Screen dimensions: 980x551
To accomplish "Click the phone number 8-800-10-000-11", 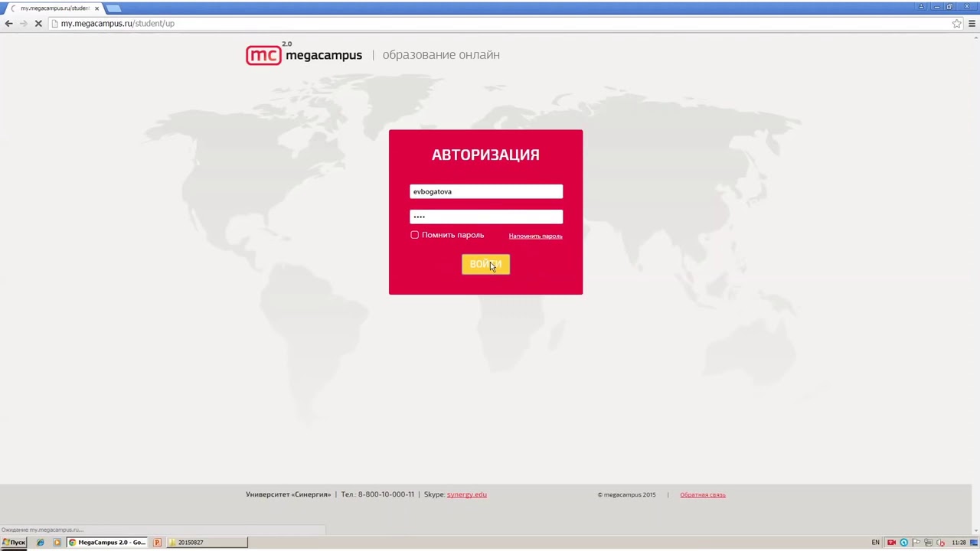I will [386, 494].
